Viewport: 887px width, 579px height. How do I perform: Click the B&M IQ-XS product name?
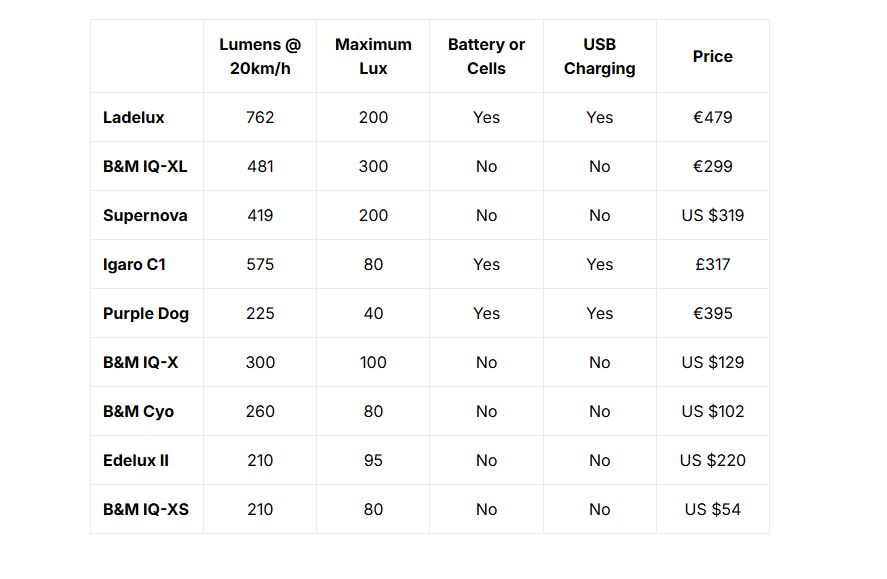(x=146, y=509)
